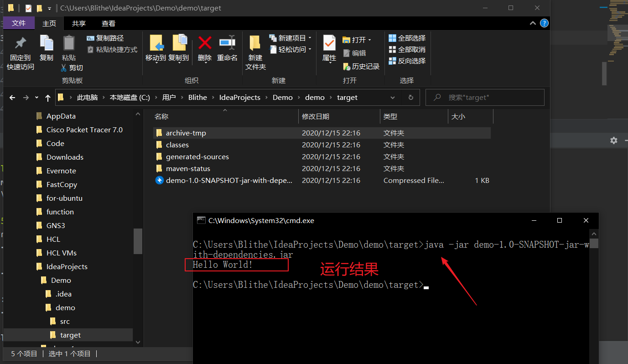This screenshot has height=364, width=628.
Task: Click the search "target" input field
Action: [485, 98]
